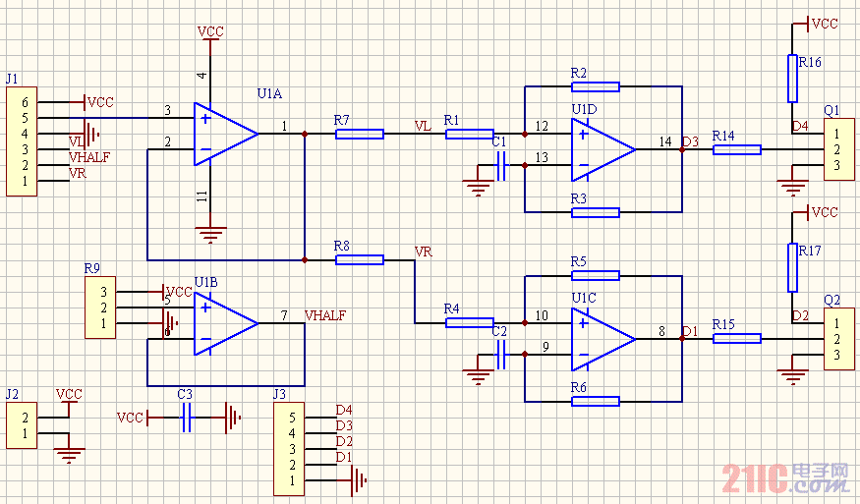This screenshot has width=860, height=504.
Task: Click the 21IC watermark logo
Action: click(x=785, y=478)
